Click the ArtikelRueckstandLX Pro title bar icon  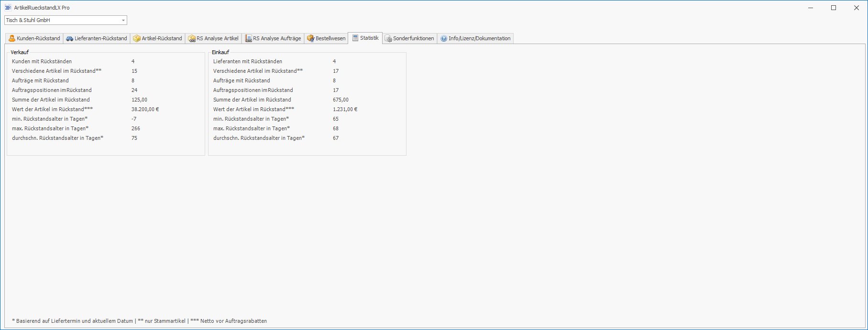coord(8,8)
